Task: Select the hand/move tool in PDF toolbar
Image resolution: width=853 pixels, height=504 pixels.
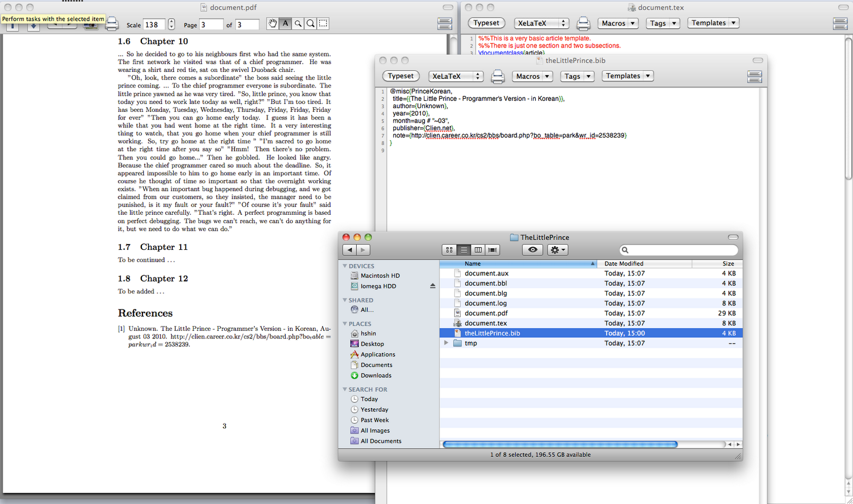Action: (x=272, y=23)
